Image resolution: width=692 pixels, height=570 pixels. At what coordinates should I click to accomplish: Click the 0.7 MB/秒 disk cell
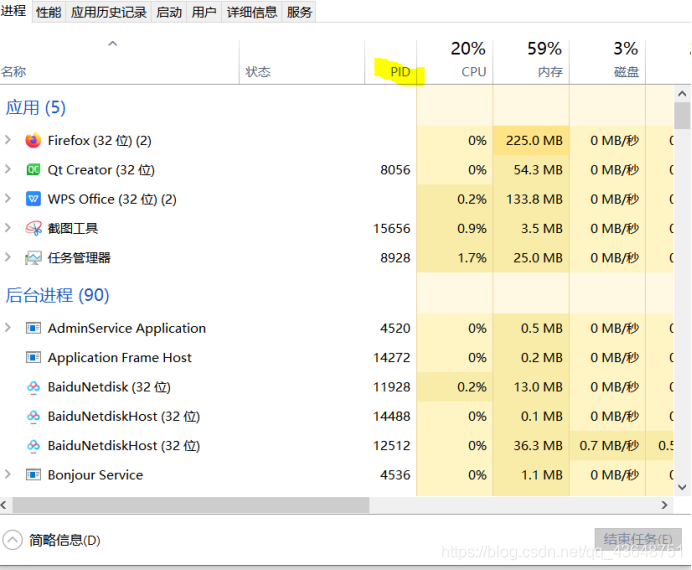click(x=609, y=446)
